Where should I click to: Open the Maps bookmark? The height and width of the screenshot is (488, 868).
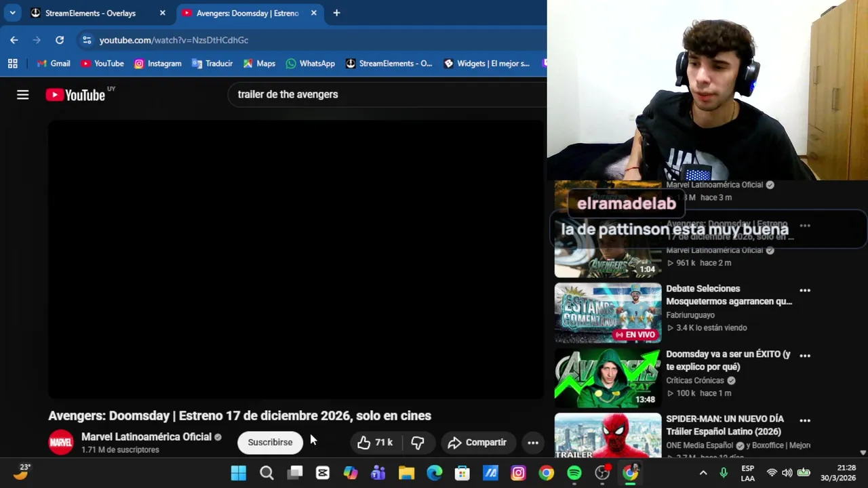point(259,63)
